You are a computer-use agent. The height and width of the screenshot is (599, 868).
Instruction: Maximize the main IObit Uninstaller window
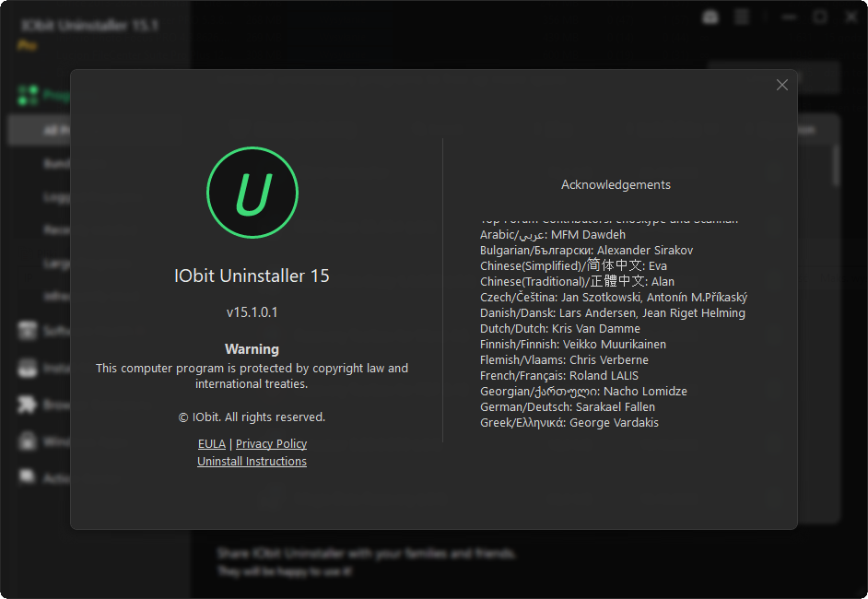click(820, 18)
